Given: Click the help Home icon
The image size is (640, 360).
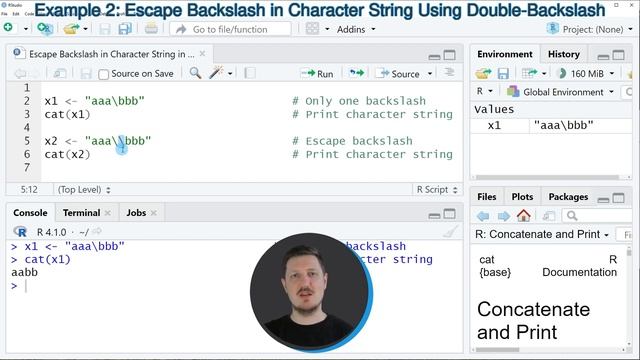Looking at the screenshot, I should (523, 215).
